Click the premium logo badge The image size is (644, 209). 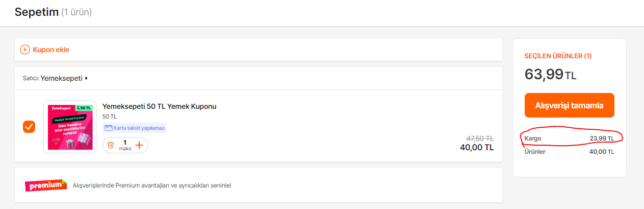tap(46, 185)
